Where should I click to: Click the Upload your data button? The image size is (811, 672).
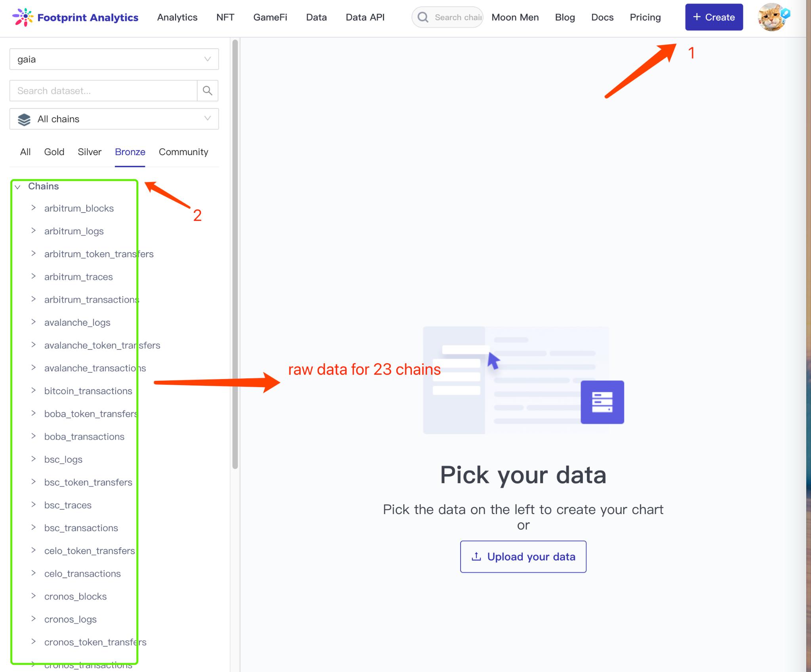click(x=523, y=556)
